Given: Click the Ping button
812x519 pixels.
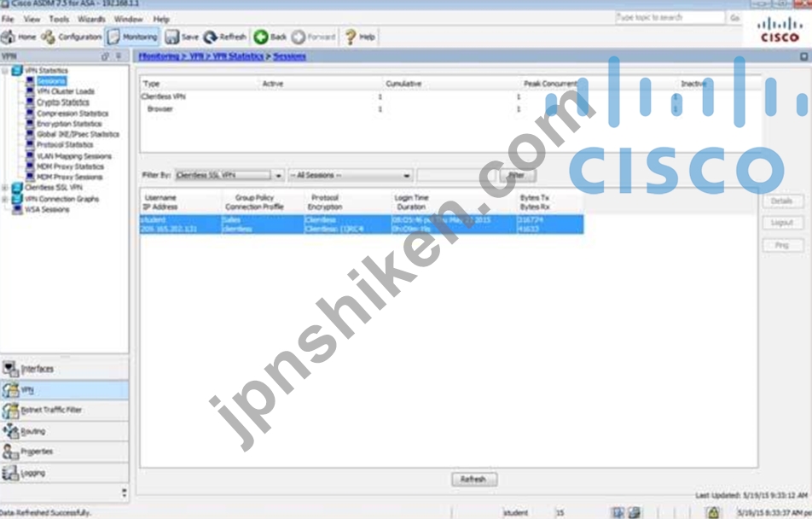Looking at the screenshot, I should point(782,245).
